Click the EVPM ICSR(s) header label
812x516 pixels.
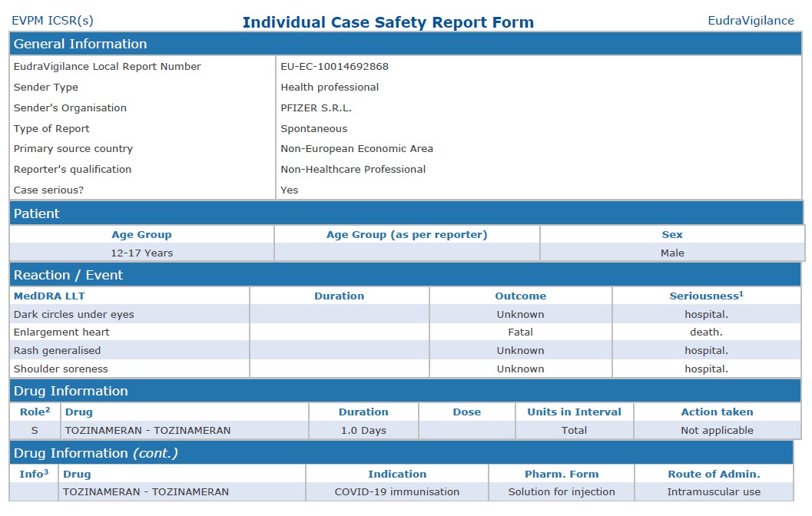[52, 21]
